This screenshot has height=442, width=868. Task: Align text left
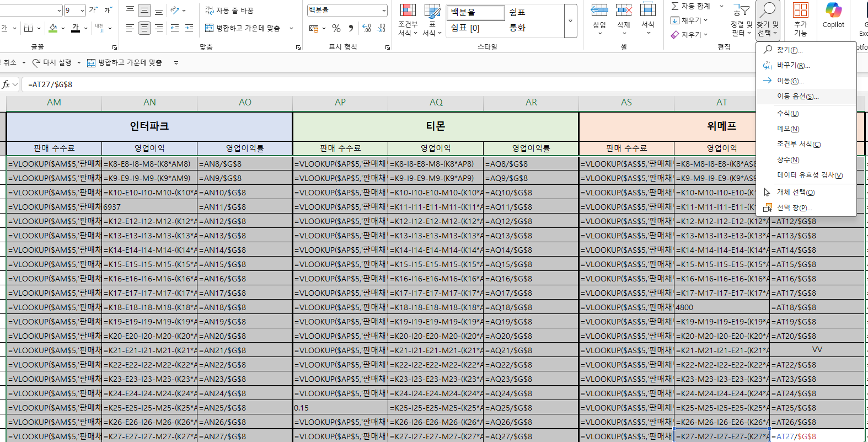(x=130, y=28)
